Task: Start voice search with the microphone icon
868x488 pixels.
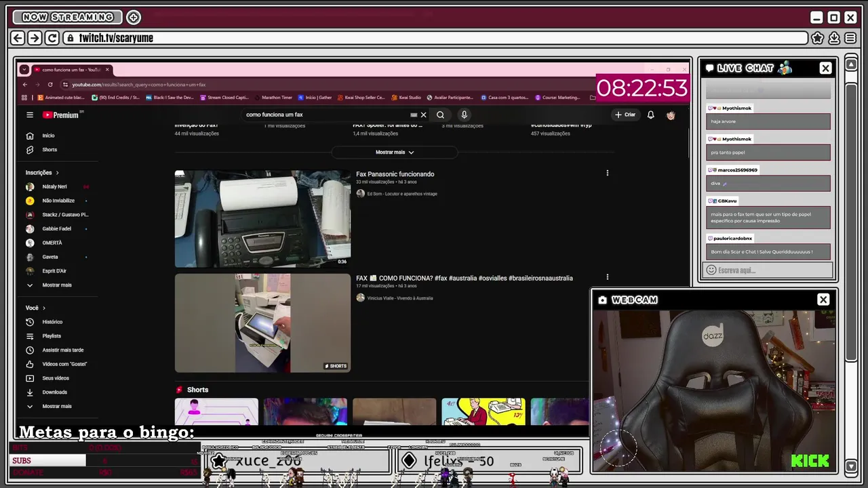Action: pos(464,115)
